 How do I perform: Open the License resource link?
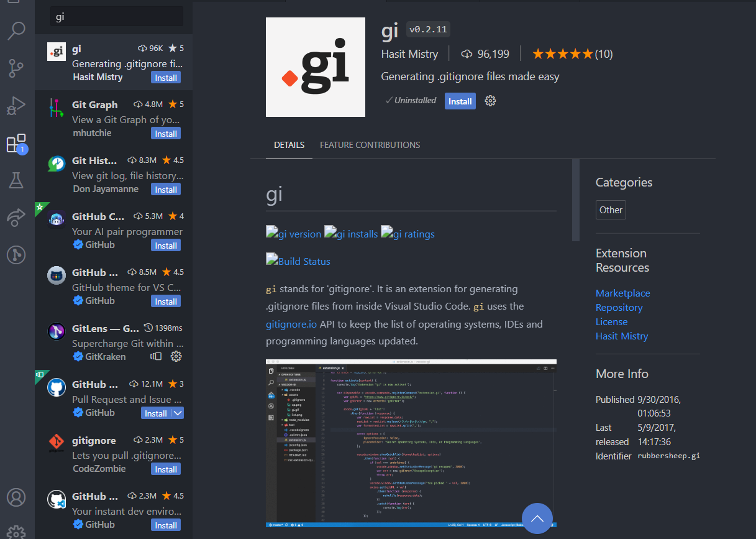pos(611,321)
